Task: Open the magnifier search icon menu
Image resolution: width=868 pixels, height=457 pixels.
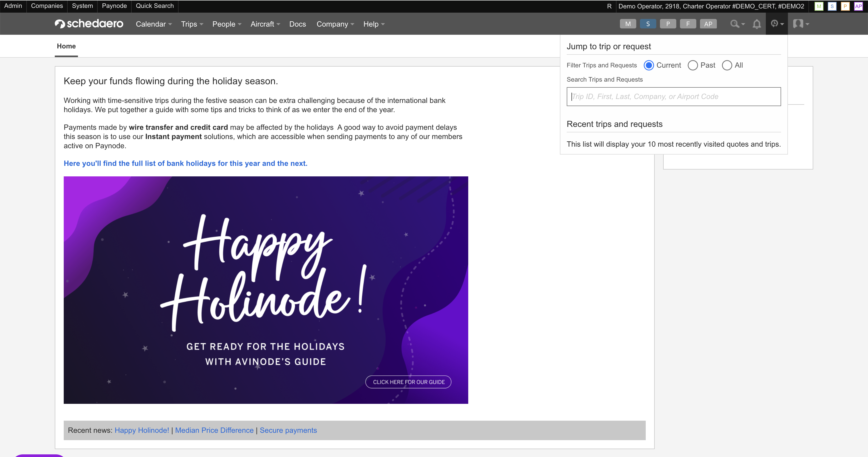Action: coord(737,24)
